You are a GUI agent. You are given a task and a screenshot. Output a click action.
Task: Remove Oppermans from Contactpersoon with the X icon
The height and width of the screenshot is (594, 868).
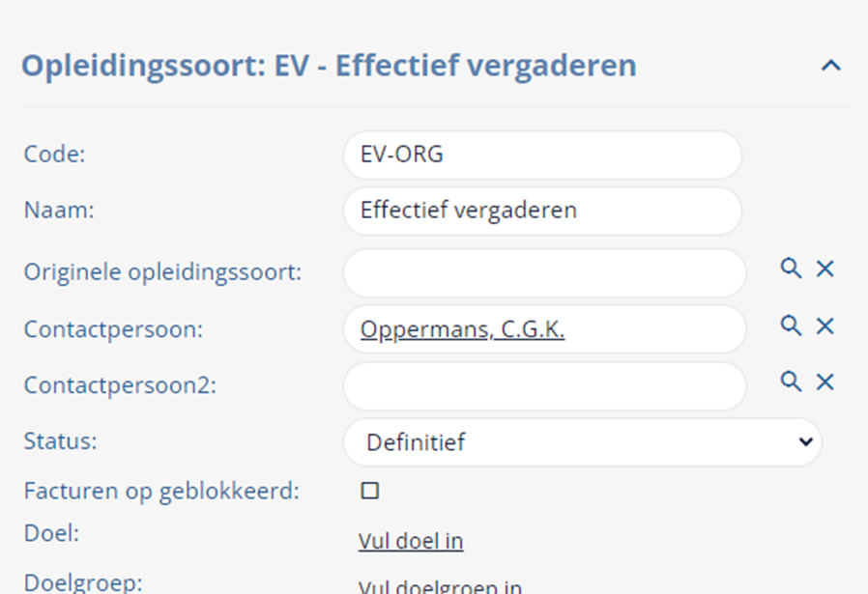click(x=825, y=325)
